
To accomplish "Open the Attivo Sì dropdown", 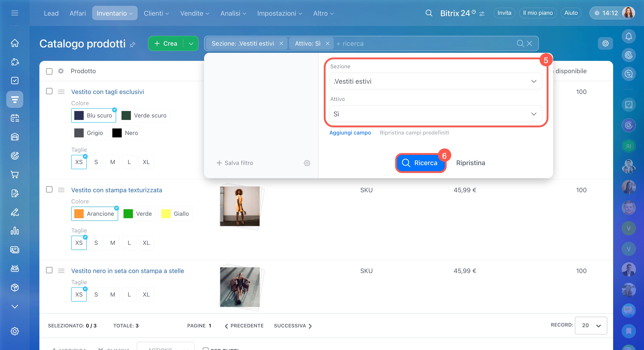I will coord(435,114).
